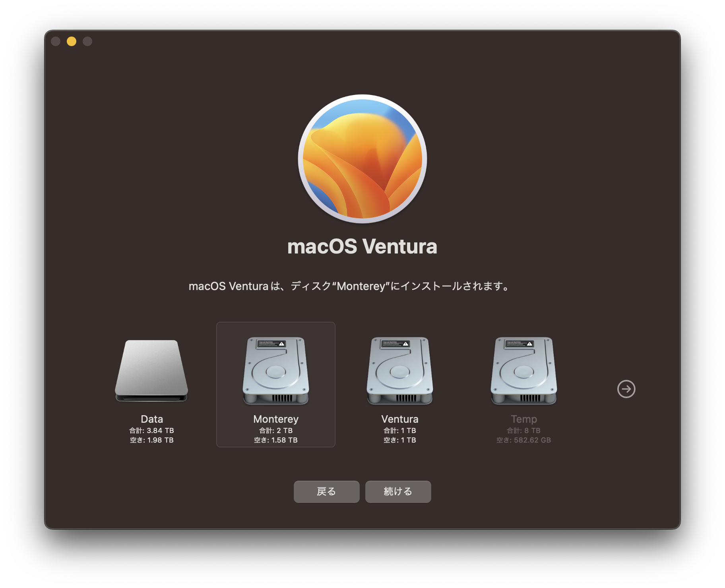Click the Temp disk name label
Viewport: 725px width, 588px height.
coord(524,420)
